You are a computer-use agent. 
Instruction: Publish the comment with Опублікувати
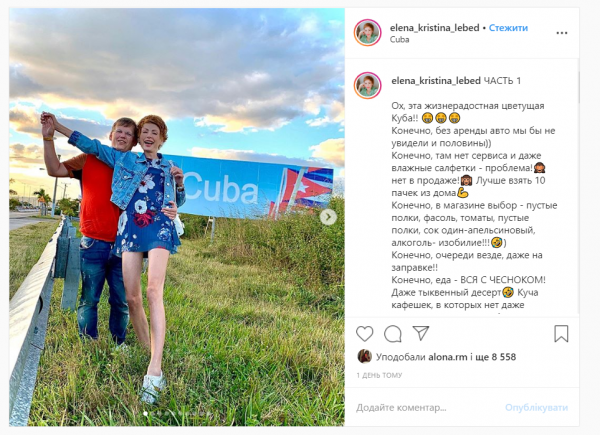tap(536, 407)
